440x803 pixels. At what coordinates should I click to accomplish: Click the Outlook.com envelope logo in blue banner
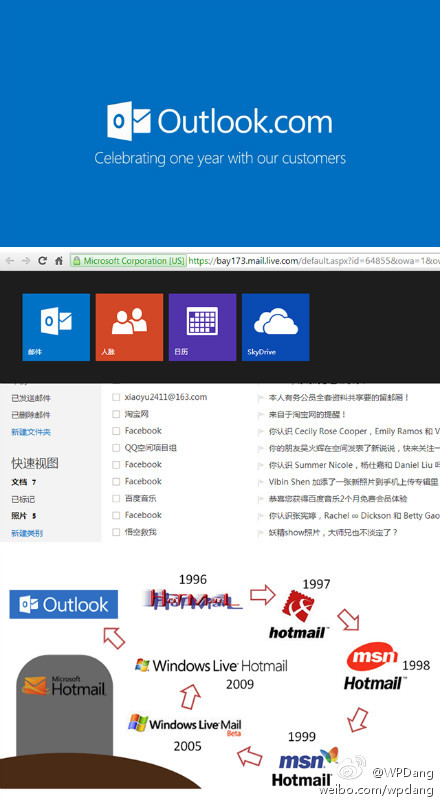coord(129,120)
